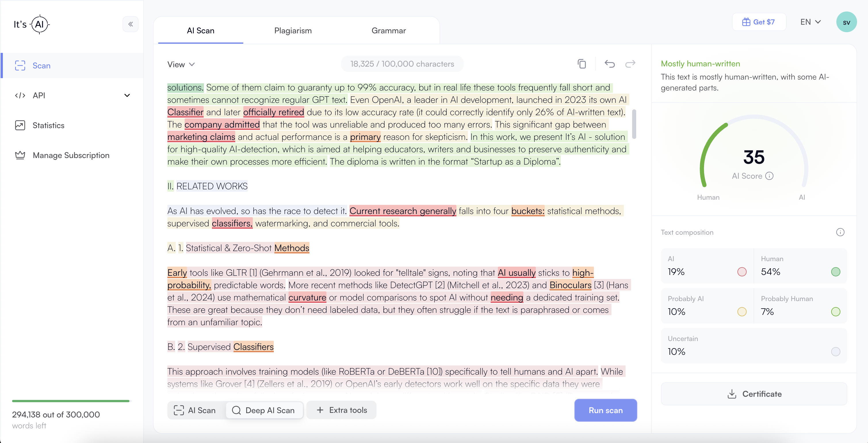Screen dimensions: 868x443
Task: Click the green Human 54% color indicator
Action: coord(835,272)
